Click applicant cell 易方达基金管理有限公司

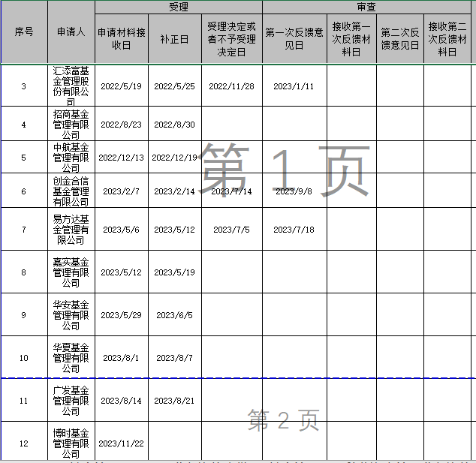click(x=71, y=229)
